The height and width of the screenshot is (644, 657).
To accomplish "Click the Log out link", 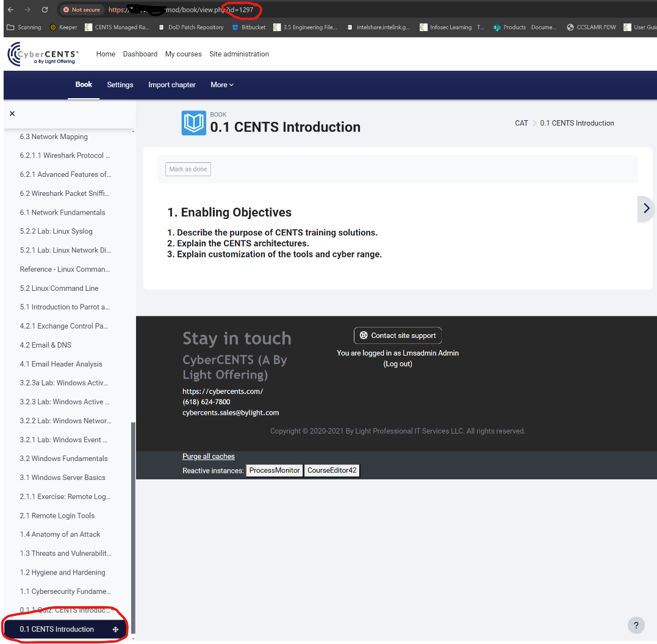I will [x=398, y=363].
